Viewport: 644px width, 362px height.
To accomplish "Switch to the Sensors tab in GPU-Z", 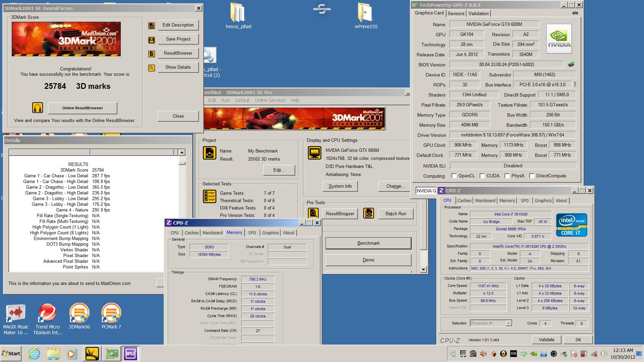I will (456, 13).
